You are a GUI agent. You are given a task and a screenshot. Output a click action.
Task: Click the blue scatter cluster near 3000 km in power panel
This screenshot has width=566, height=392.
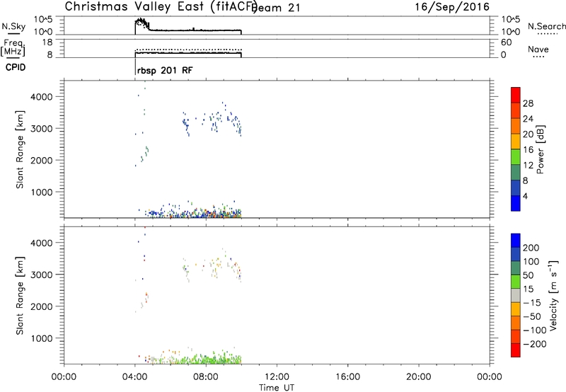pos(212,121)
